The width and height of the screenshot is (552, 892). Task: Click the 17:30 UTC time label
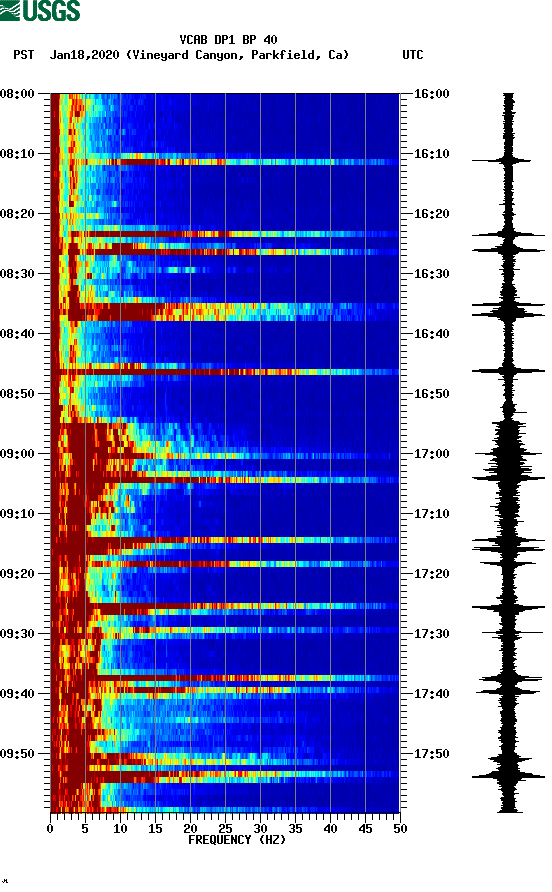431,634
